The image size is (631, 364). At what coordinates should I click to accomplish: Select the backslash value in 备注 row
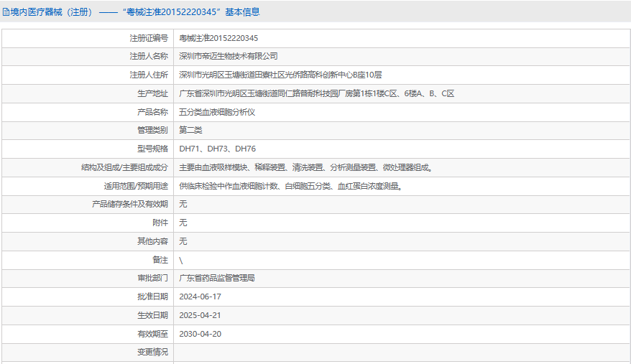pyautogui.click(x=181, y=261)
